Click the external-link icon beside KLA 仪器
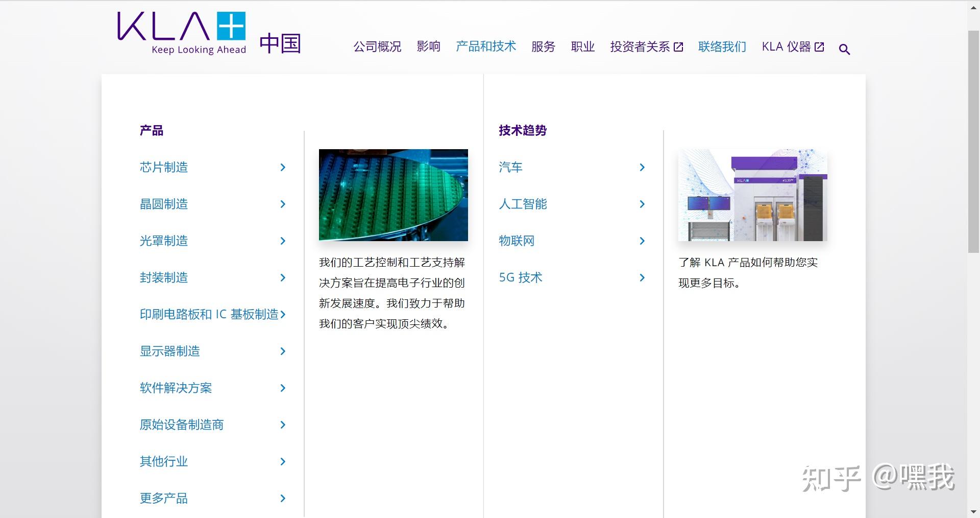The height and width of the screenshot is (518, 980). pyautogui.click(x=819, y=46)
